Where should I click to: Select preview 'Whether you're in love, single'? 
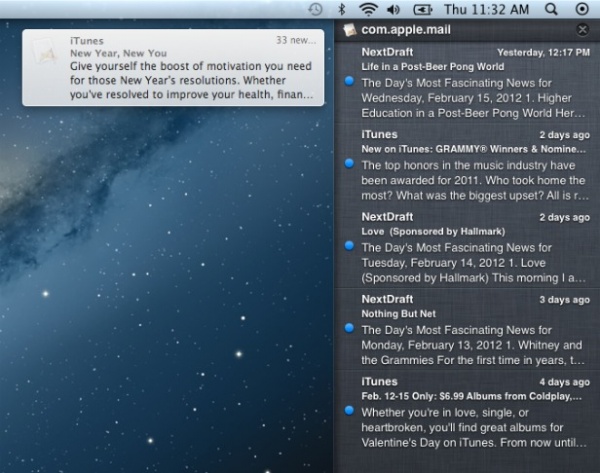point(474,427)
